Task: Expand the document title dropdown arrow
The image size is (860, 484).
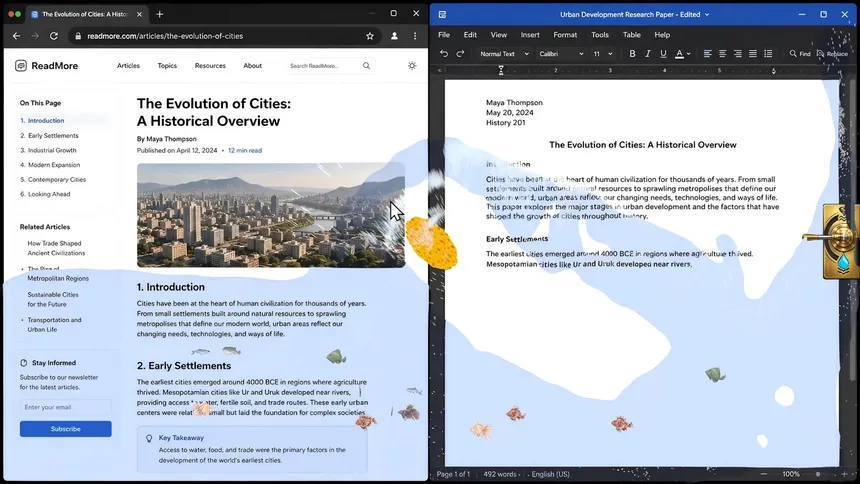Action: [x=707, y=15]
